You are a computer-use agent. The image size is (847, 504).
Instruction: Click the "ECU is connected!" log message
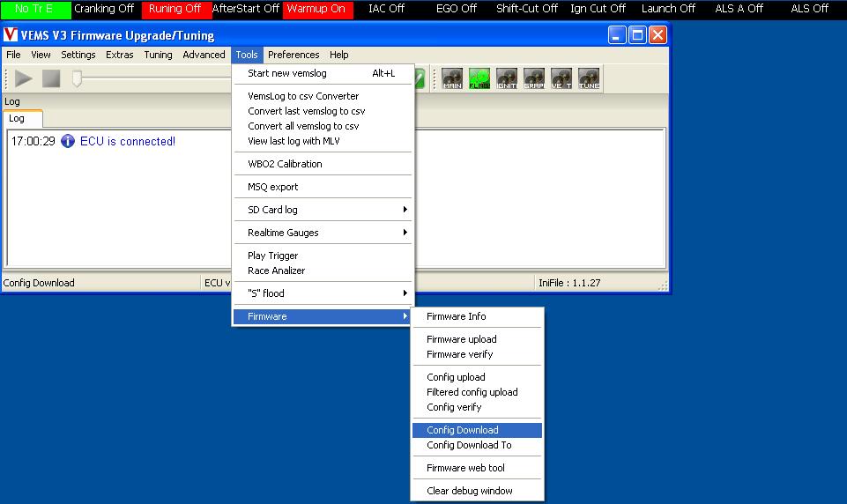[128, 142]
